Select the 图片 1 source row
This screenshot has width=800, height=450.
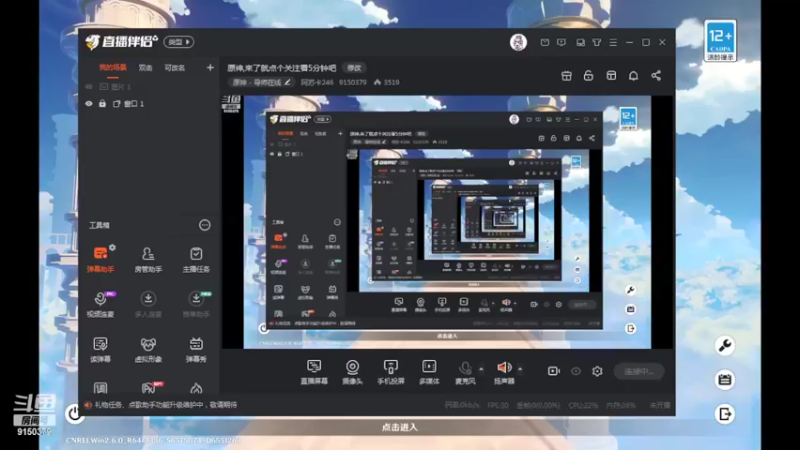pos(149,87)
